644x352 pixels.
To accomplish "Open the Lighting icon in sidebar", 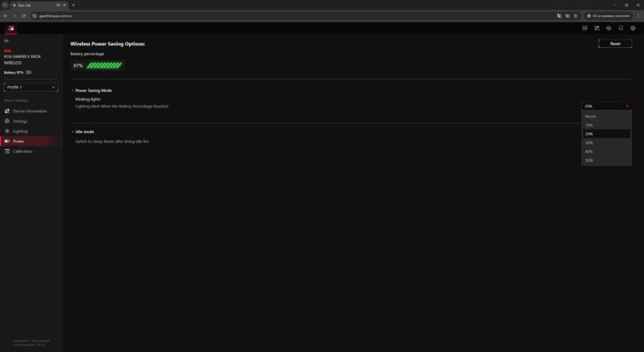I will click(7, 131).
